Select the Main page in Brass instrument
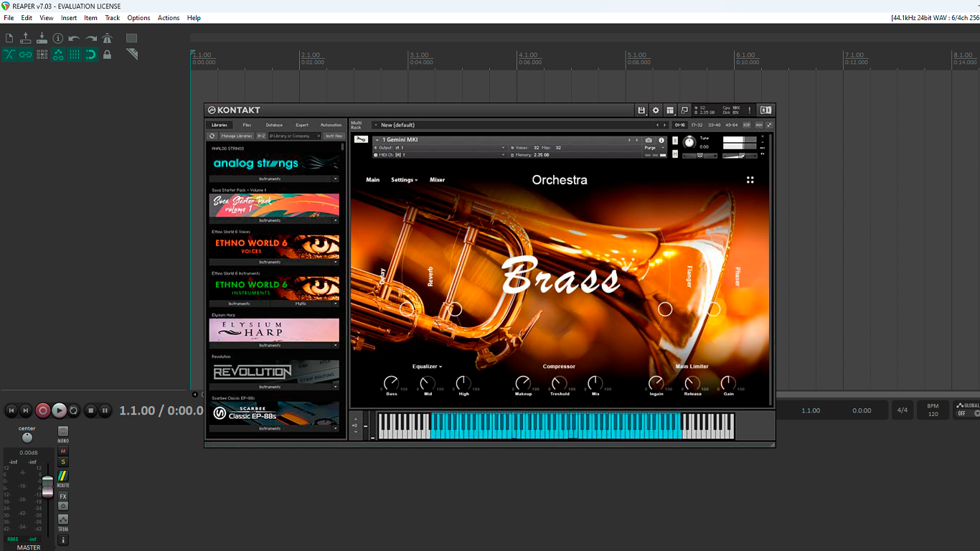 click(373, 180)
